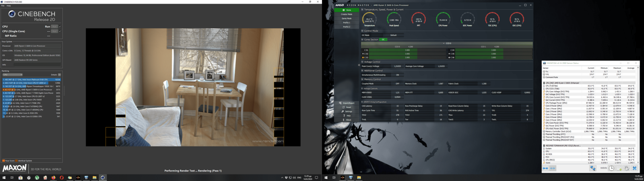Viewport: 644px width, 181px height.
Task: Open the notification center on left taskbar
Action: tap(316, 177)
